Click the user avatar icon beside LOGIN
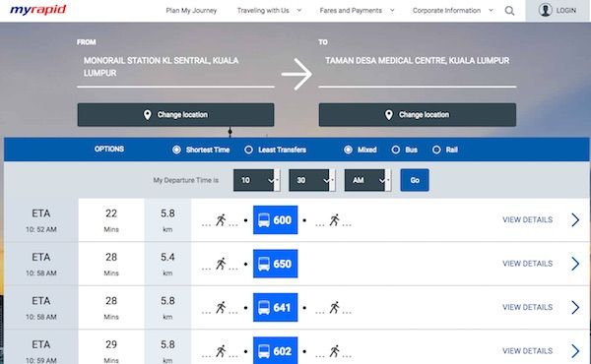 (x=545, y=10)
